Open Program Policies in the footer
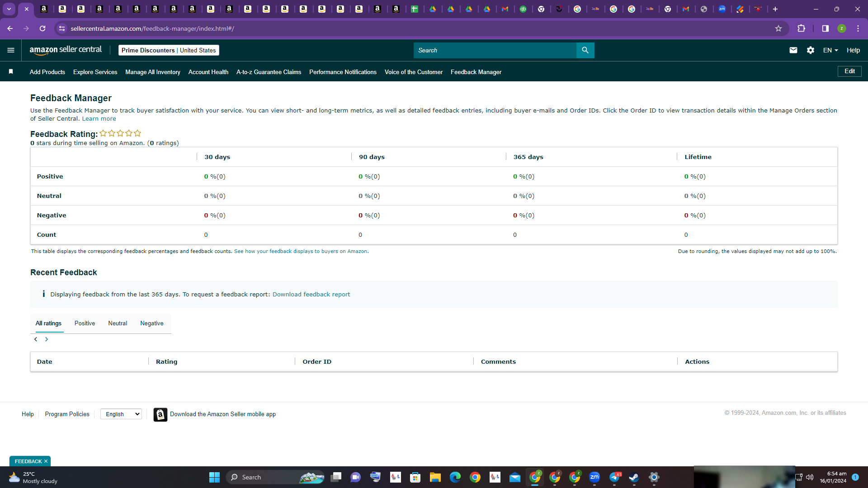 point(67,414)
